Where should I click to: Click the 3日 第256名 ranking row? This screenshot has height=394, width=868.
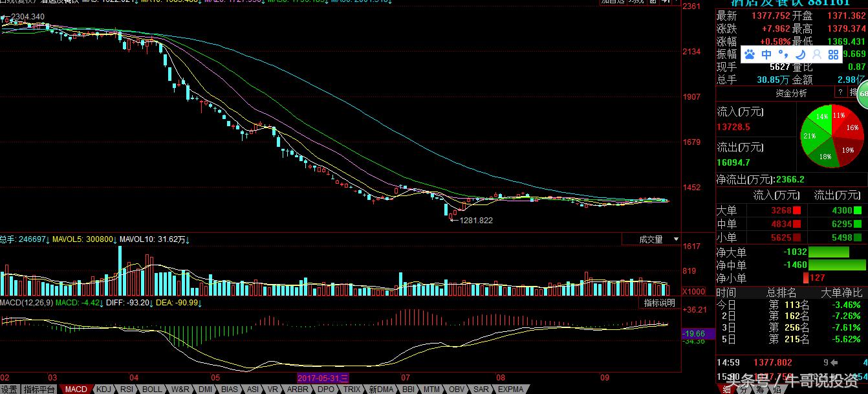click(x=790, y=327)
